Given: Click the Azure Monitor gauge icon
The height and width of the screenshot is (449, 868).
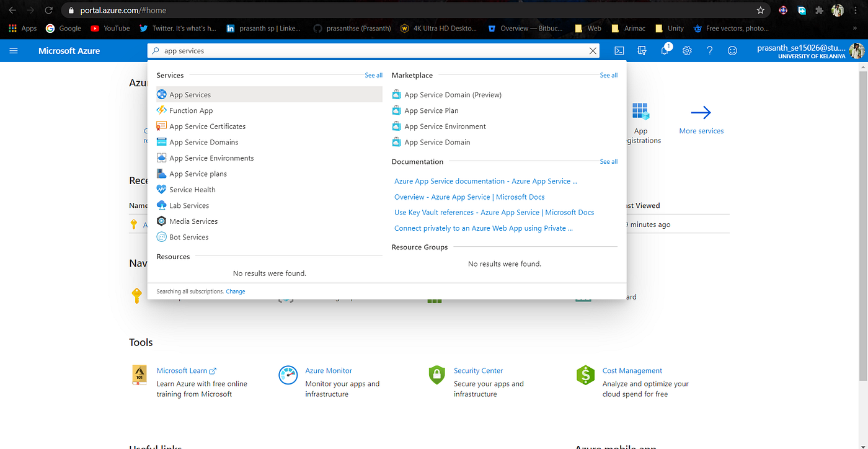Looking at the screenshot, I should [288, 375].
